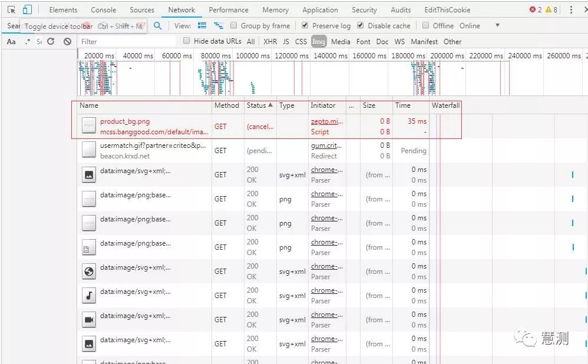Sort by the Method column header
Image resolution: width=588 pixels, height=364 pixels.
pyautogui.click(x=227, y=105)
